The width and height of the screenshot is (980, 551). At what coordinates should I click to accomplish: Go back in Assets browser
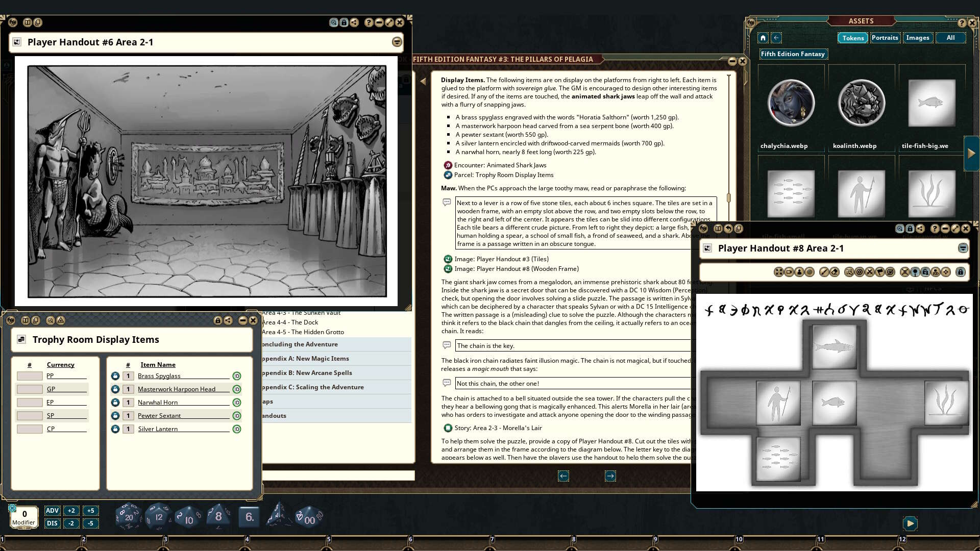[776, 38]
